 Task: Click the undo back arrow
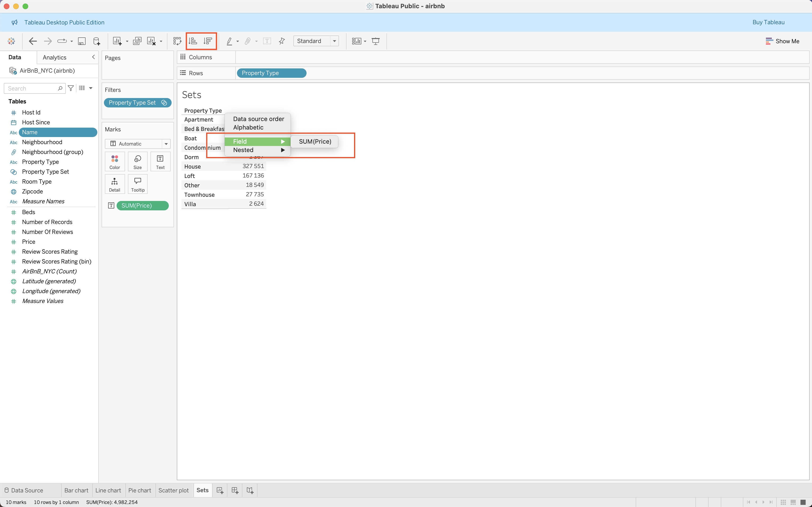point(32,41)
